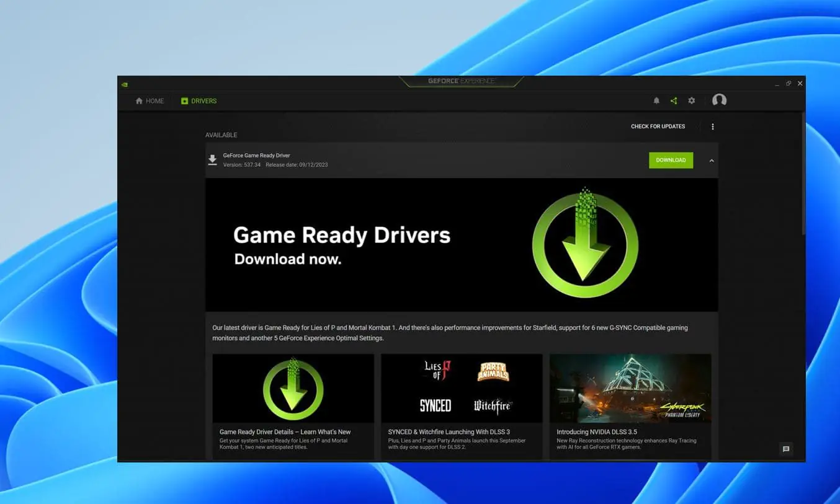Viewport: 840px width, 504px height.
Task: Open the three-dot more options menu
Action: (x=712, y=126)
